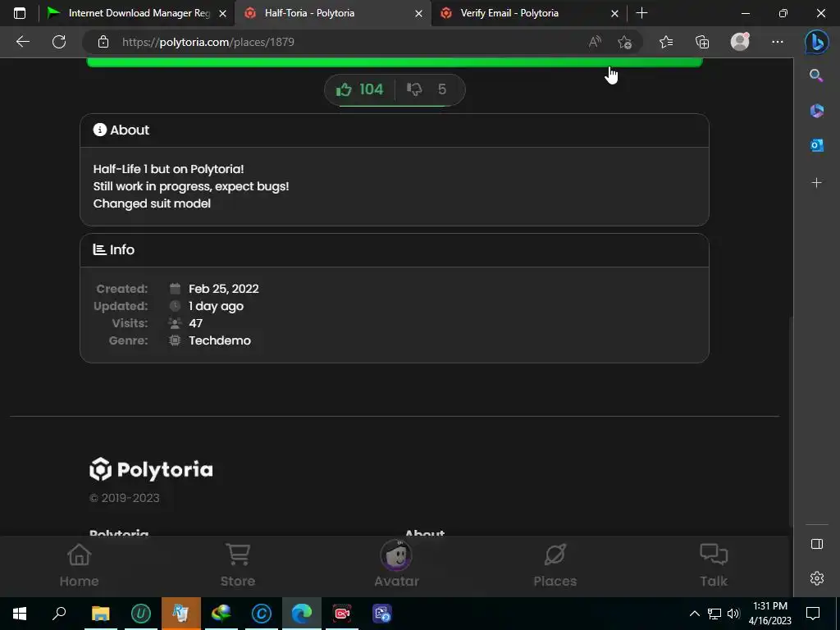Close the Half-Toria tab
The height and width of the screenshot is (630, 840).
click(419, 13)
